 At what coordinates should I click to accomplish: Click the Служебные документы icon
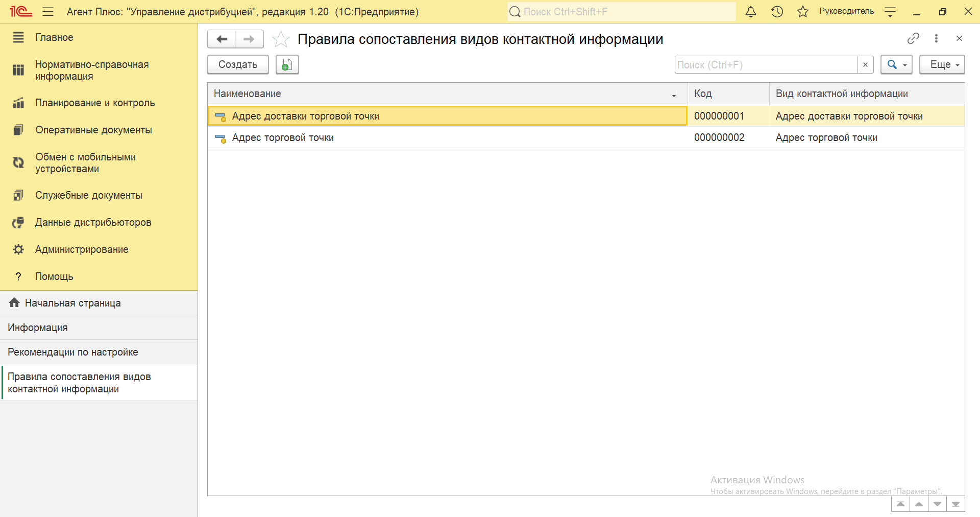[18, 195]
